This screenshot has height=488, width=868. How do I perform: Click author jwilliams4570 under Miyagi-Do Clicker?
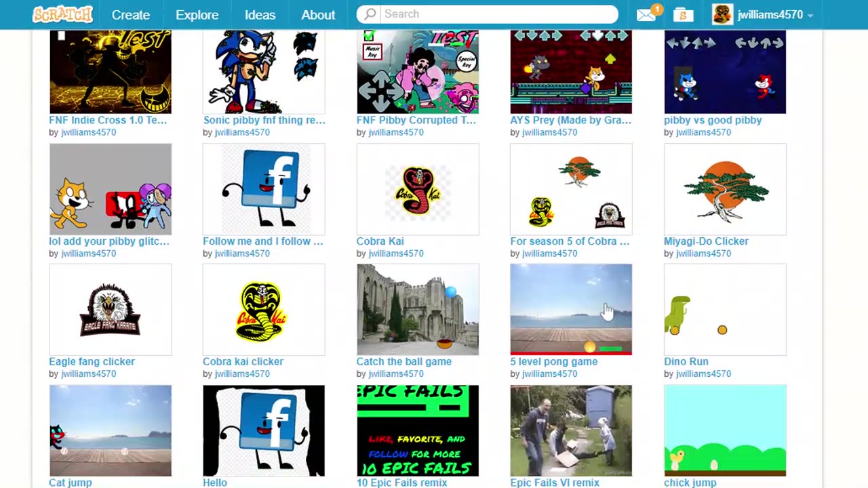(703, 253)
